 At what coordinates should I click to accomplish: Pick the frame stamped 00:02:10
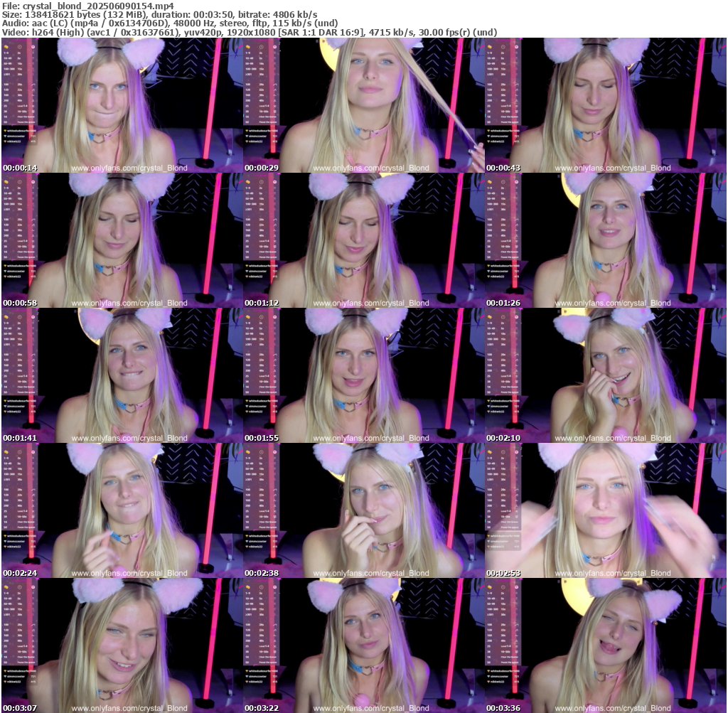(x=605, y=375)
